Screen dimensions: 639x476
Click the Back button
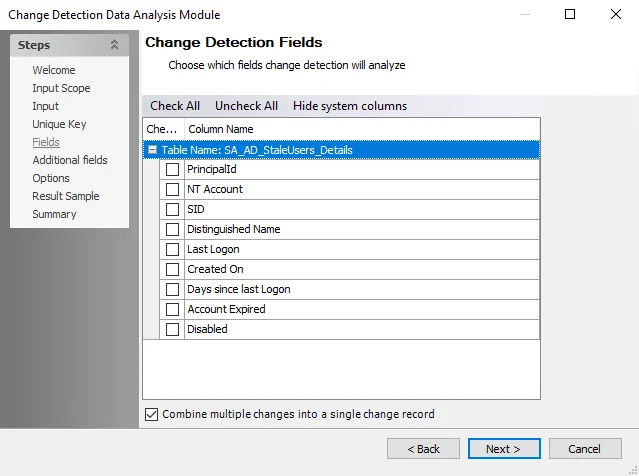(423, 449)
